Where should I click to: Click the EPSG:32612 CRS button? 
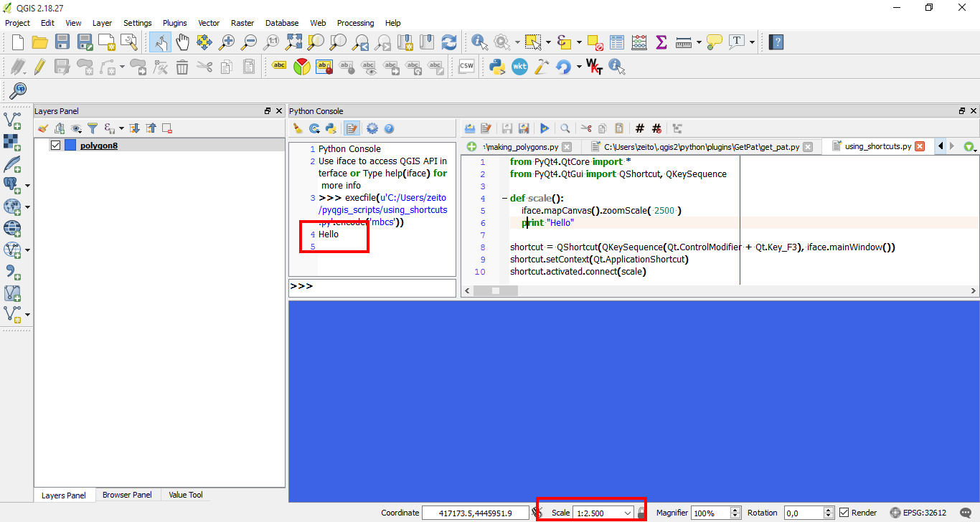(x=919, y=513)
